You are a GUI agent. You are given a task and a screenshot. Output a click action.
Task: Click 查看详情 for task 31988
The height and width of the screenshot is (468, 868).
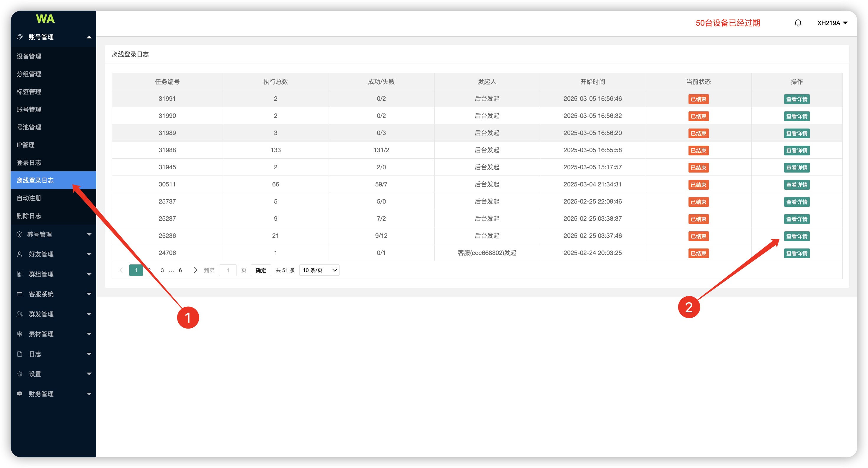(796, 150)
